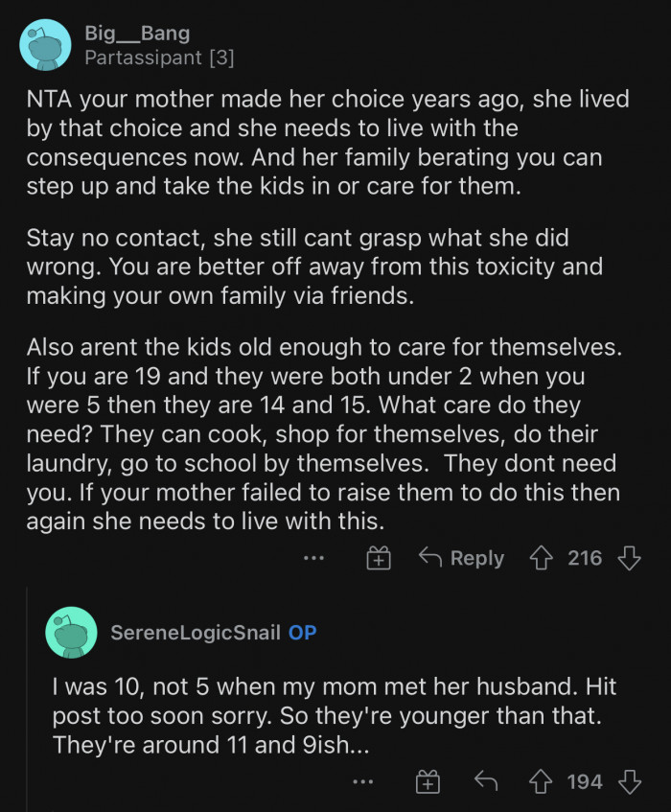Downvote SereneLogicSnail's reply
Screen dimensions: 671x812
[629, 783]
